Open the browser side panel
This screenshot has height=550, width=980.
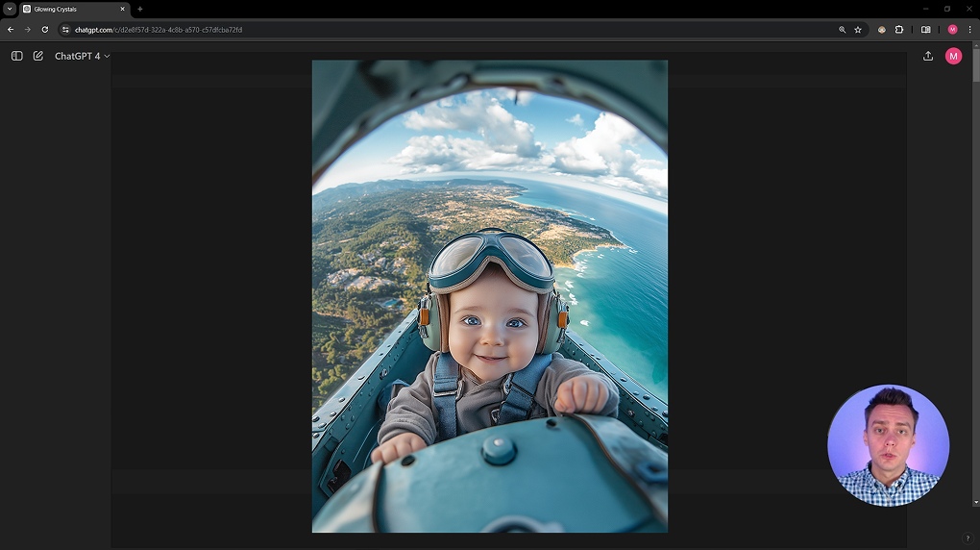[925, 30]
